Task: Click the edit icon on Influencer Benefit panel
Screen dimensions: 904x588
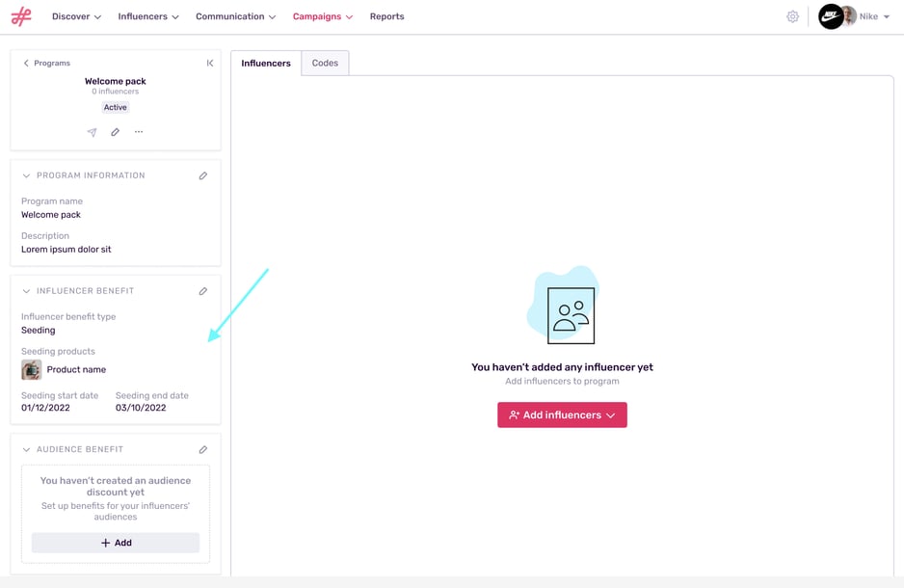Action: tap(203, 290)
